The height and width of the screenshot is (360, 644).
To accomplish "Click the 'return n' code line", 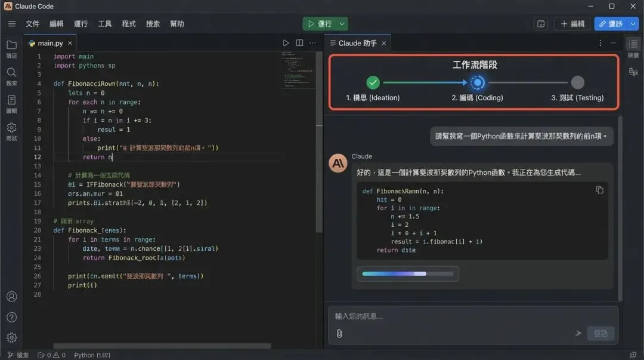I will tap(98, 157).
